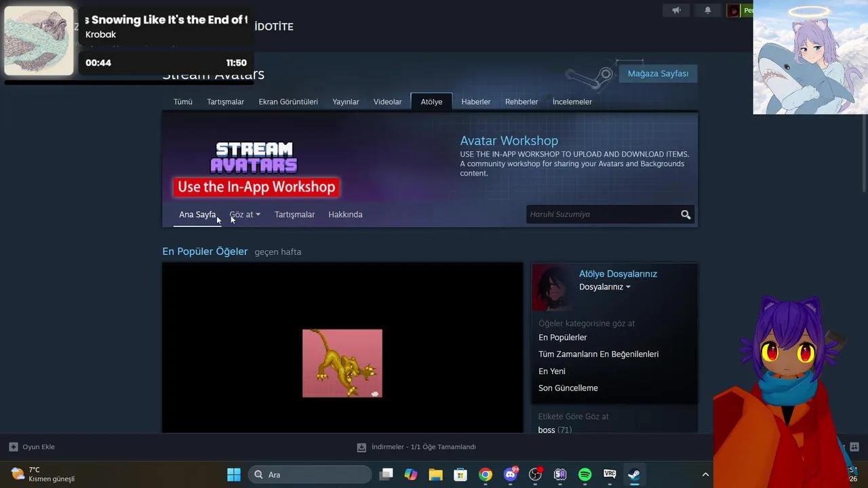Screen dimensions: 868x488
Task: Open the weather widget showing 7°C
Action: click(43, 474)
